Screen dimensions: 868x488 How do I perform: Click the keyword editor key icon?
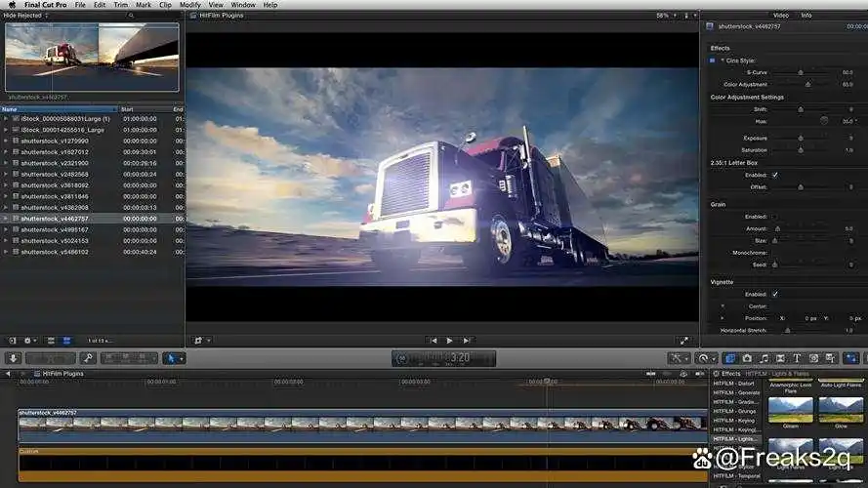coord(88,358)
